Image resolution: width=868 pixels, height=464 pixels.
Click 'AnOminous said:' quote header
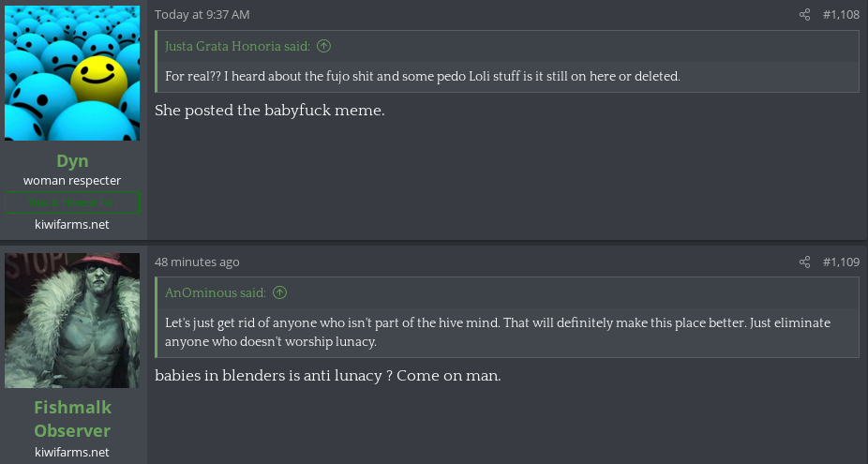(x=216, y=292)
